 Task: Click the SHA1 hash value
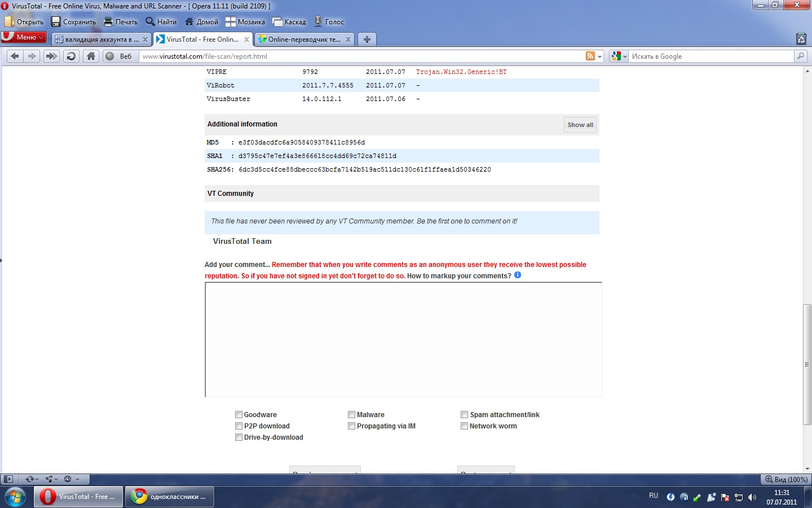(317, 156)
